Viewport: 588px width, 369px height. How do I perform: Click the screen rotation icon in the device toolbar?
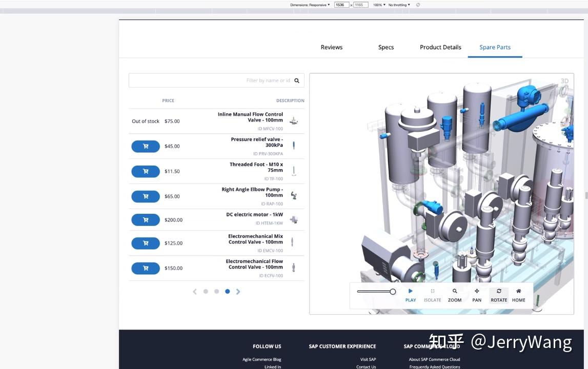click(417, 5)
